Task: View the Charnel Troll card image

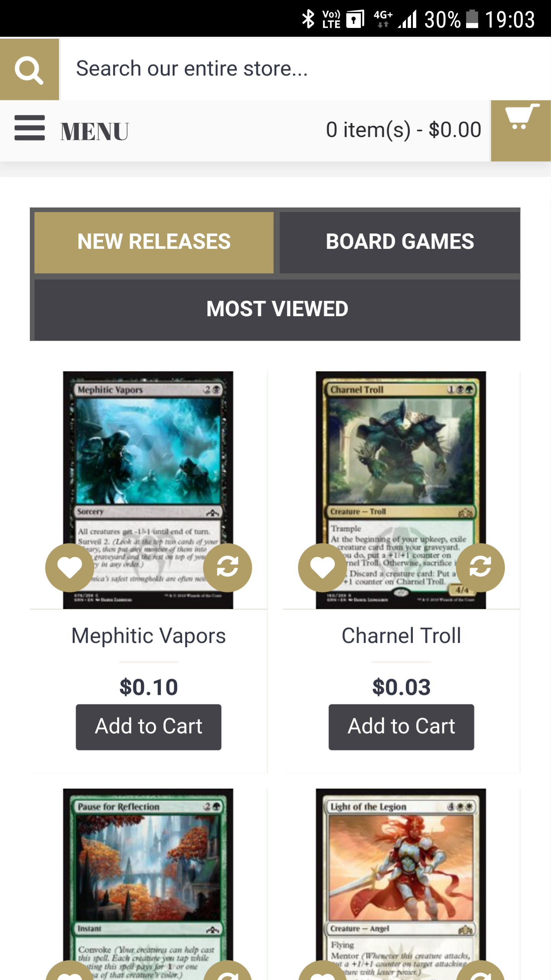Action: coord(401,490)
